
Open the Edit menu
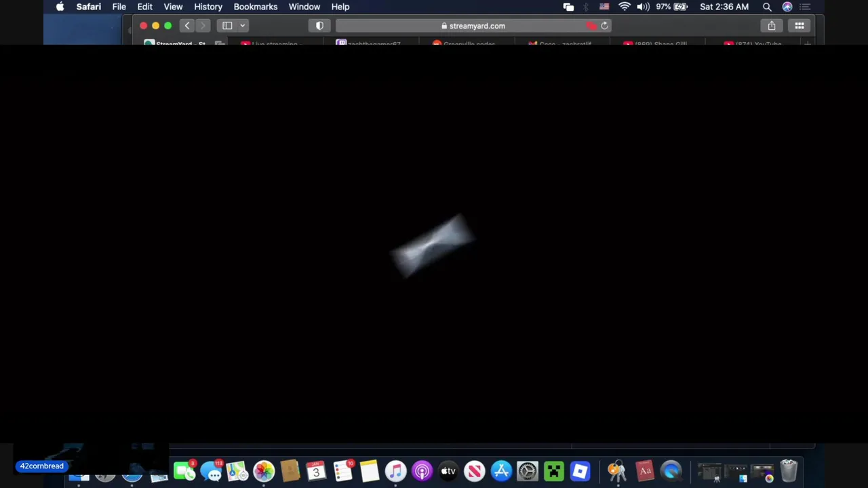[x=144, y=7]
